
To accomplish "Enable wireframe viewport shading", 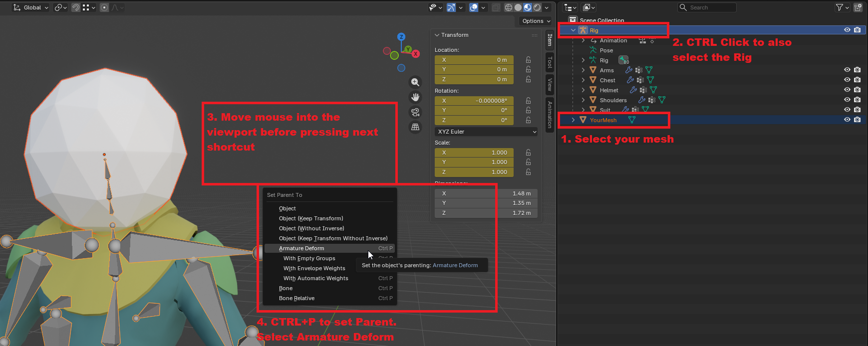I will coord(508,7).
